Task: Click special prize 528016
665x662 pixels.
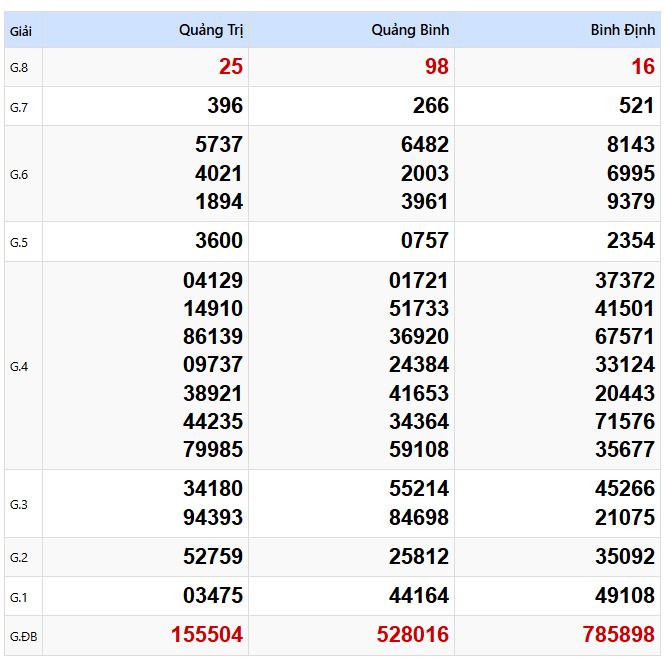Action: (x=413, y=634)
